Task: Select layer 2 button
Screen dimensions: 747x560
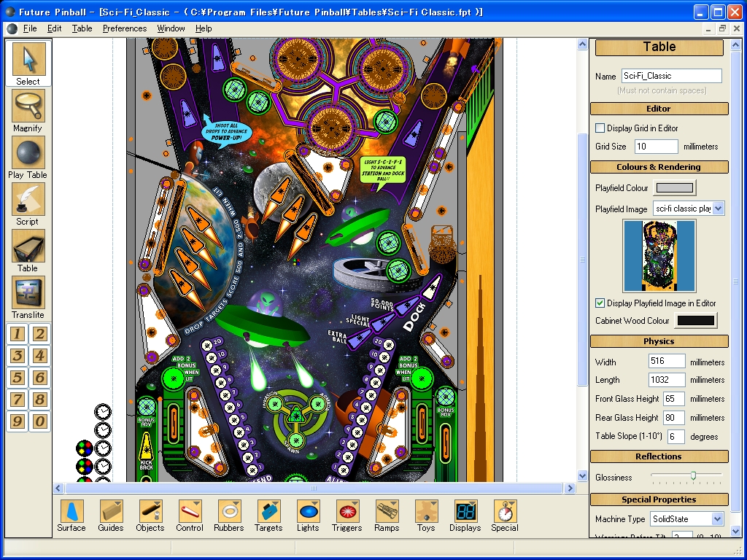Action: coord(39,334)
